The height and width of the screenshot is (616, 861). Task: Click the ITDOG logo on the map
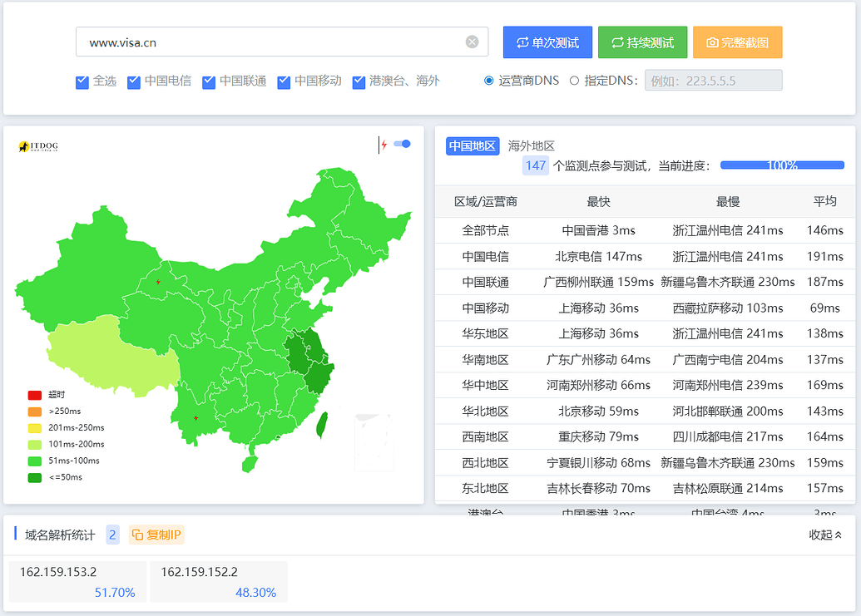(x=38, y=146)
